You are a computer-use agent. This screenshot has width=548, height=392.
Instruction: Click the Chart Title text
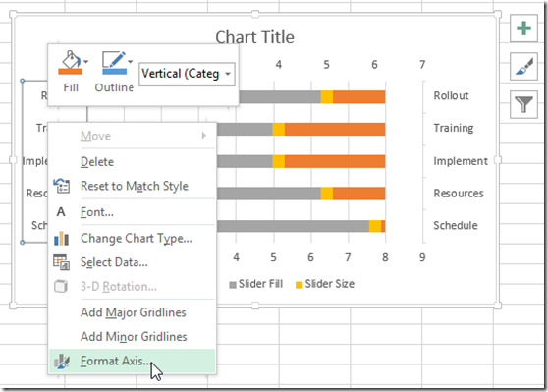point(254,37)
